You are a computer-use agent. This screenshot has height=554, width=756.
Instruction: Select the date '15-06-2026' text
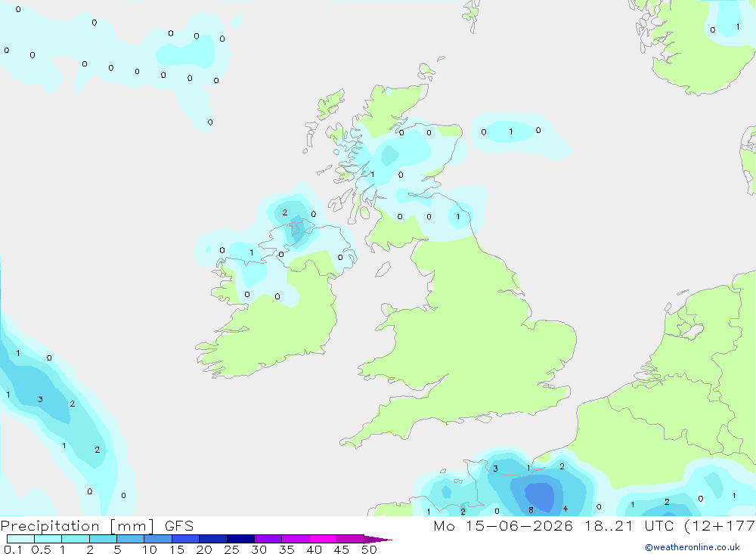tap(519, 526)
